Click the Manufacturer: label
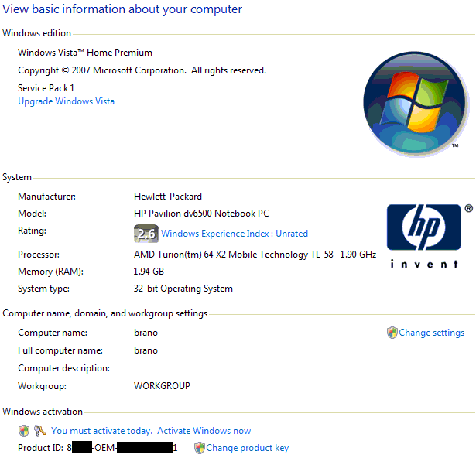This screenshot has width=476, height=458. (46, 197)
